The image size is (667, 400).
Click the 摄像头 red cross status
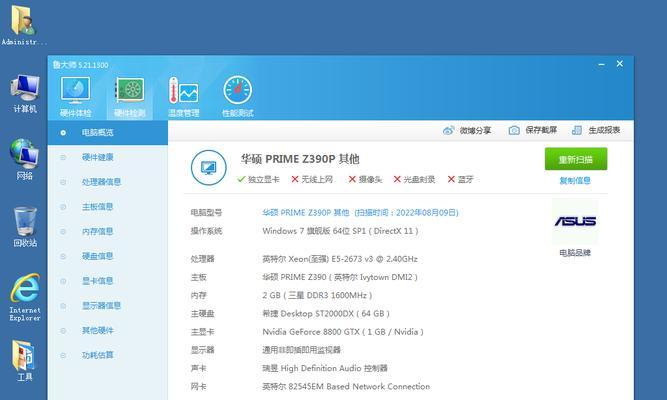(365, 180)
